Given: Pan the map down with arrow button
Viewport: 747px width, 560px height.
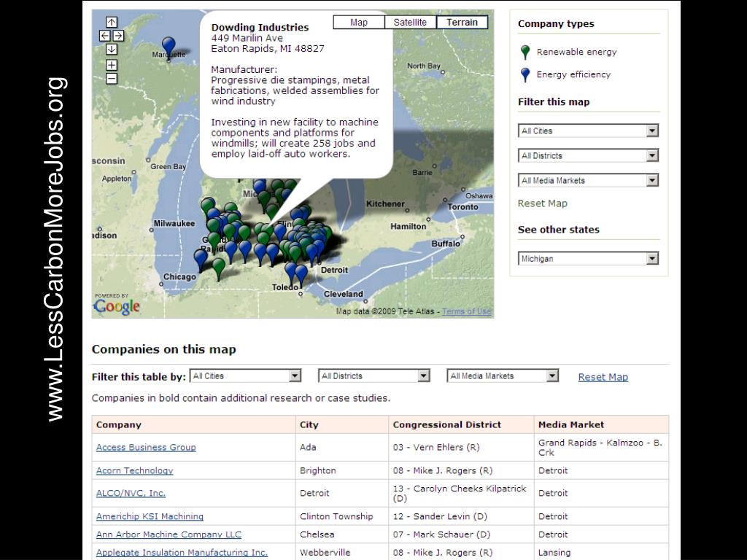Looking at the screenshot, I should (112, 49).
